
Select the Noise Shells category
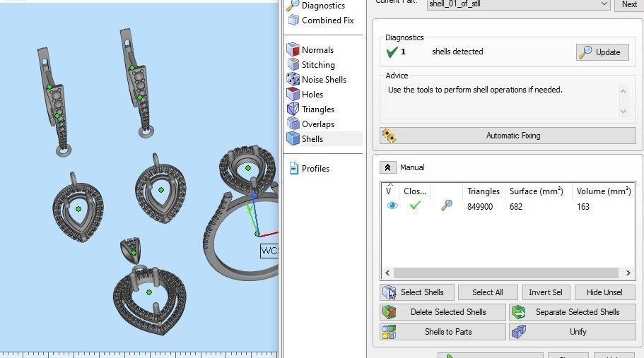coord(317,79)
